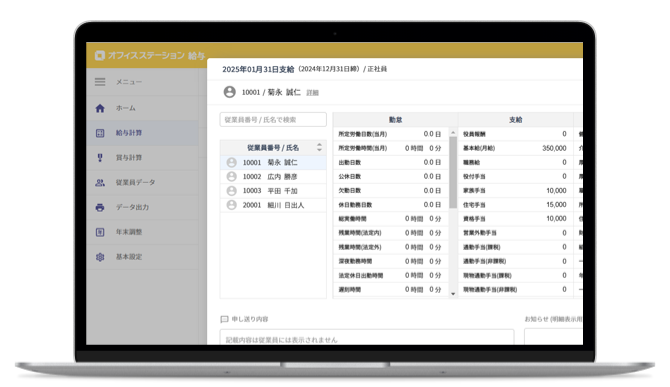Click the 公休日数 row
This screenshot has width=670, height=387.
pyautogui.click(x=391, y=176)
